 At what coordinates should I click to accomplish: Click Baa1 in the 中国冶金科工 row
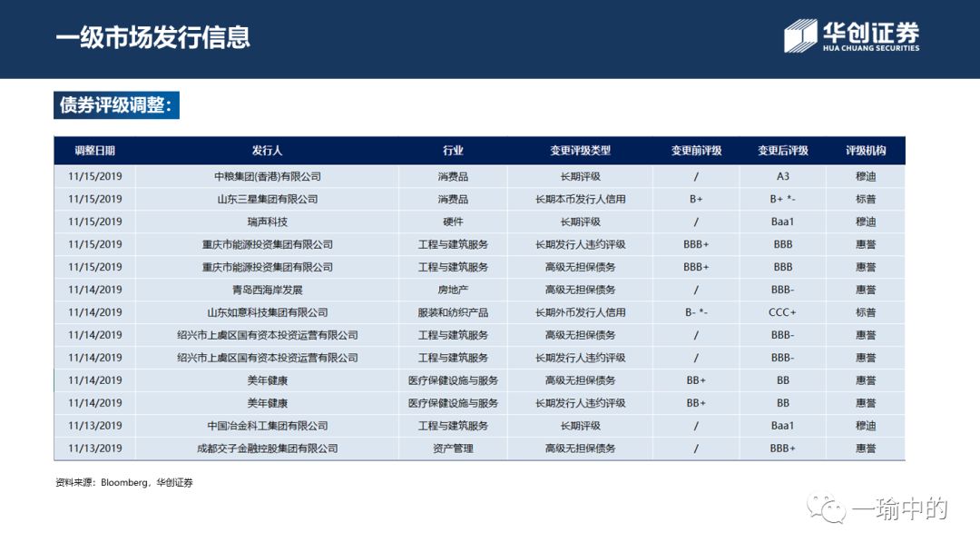point(782,426)
